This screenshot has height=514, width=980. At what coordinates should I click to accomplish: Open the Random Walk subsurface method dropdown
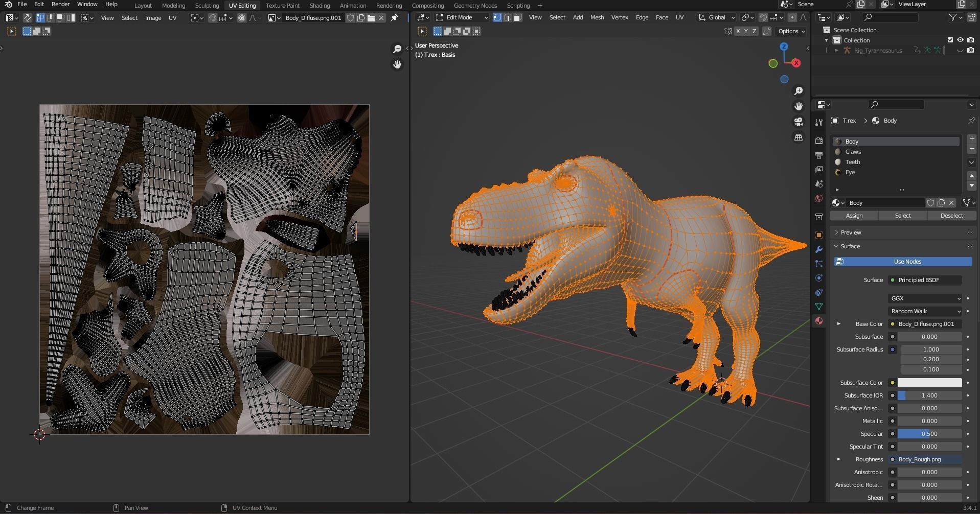pos(925,311)
